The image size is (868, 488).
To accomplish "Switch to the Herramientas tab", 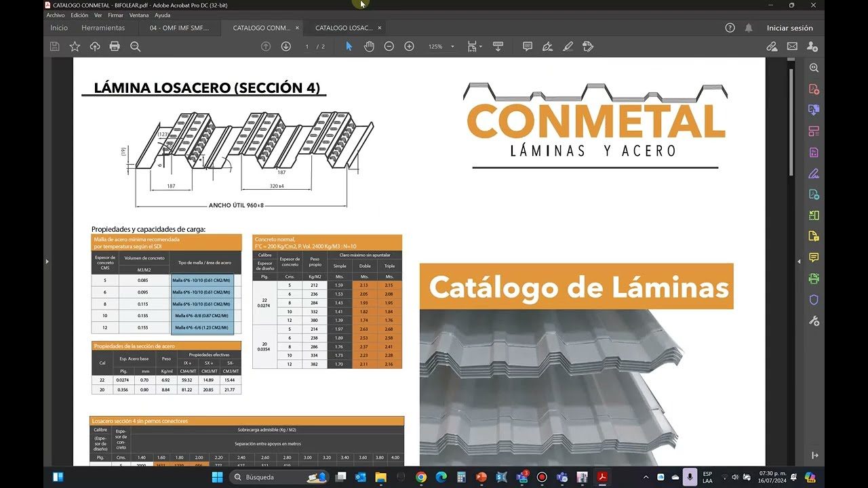I will (103, 28).
